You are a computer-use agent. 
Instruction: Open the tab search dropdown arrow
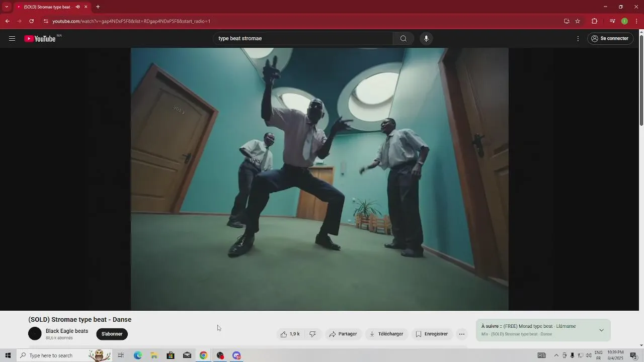point(7,7)
